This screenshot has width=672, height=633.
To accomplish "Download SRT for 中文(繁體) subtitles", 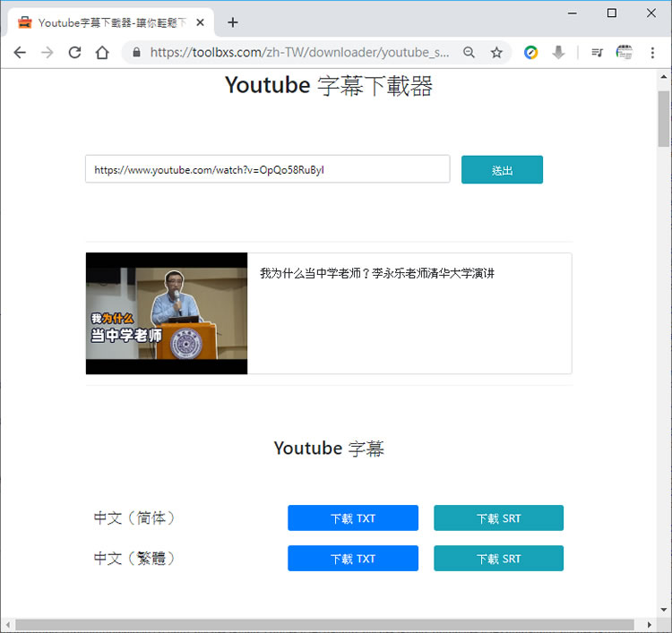I will [498, 558].
